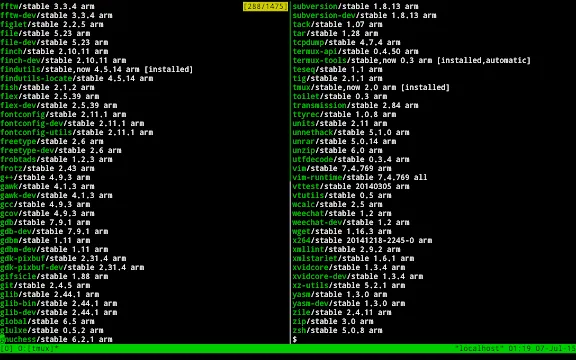576x360 pixels.
Task: Click unzip/stable 6.0 line
Action: [x=337, y=150]
